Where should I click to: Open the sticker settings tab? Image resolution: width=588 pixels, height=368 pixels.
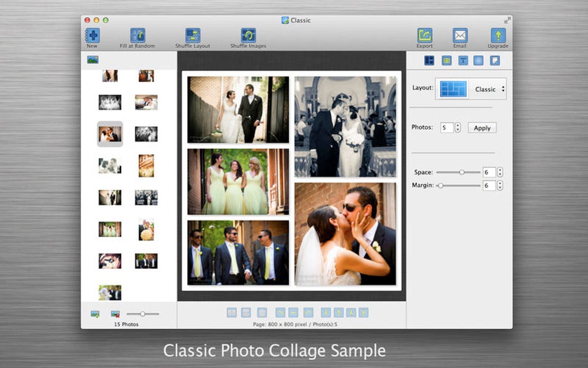point(495,61)
